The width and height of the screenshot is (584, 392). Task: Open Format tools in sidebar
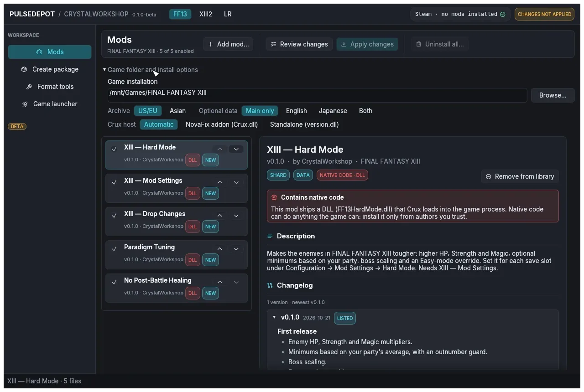(x=50, y=87)
